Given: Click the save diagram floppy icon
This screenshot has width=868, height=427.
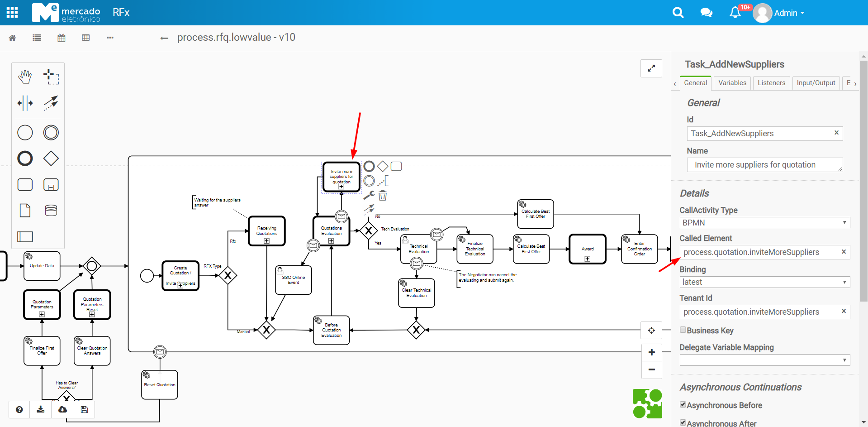Looking at the screenshot, I should [x=84, y=409].
